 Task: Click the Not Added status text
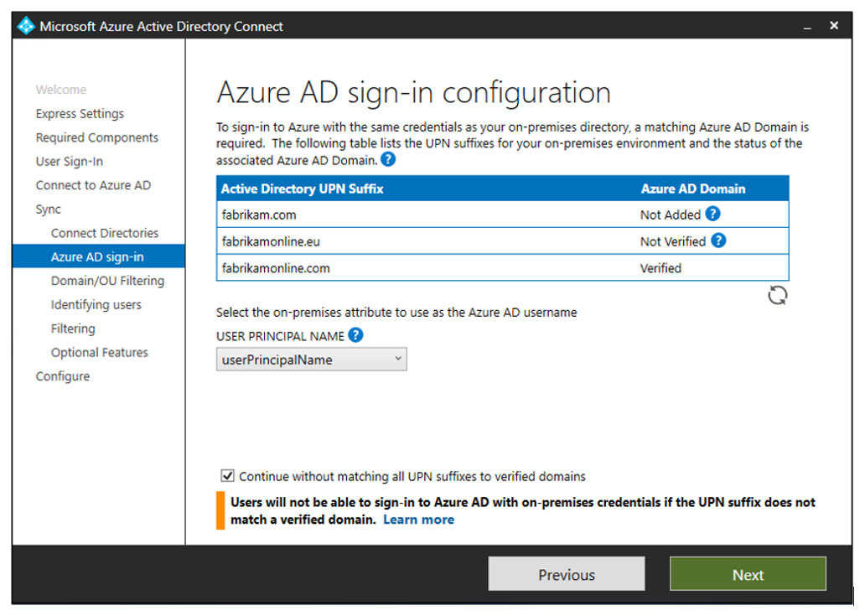pyautogui.click(x=671, y=215)
